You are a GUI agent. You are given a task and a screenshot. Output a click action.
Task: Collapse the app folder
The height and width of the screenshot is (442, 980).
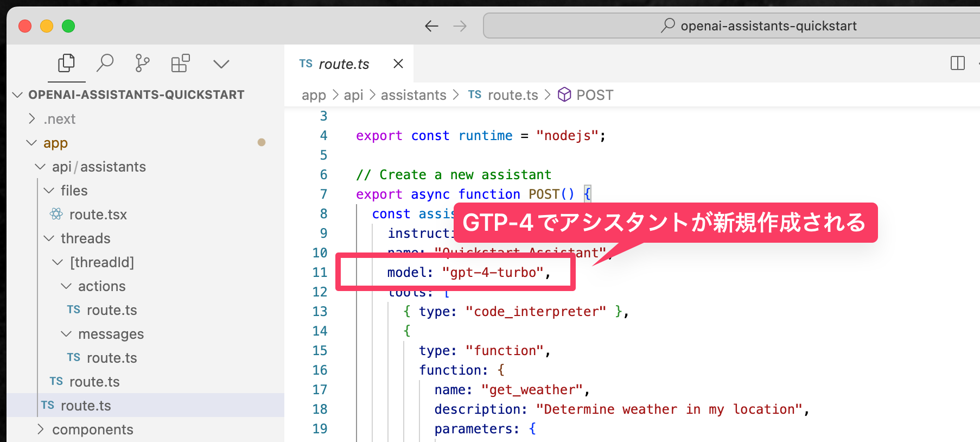click(x=31, y=143)
